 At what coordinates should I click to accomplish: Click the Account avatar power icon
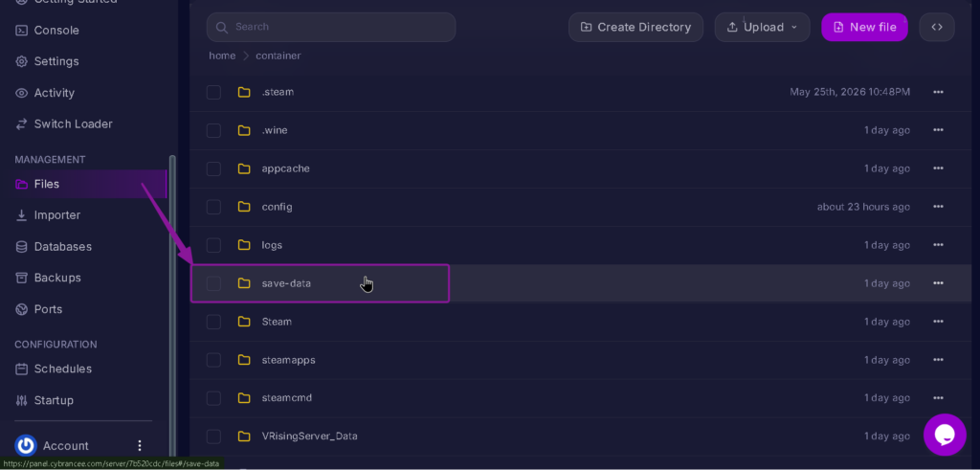click(26, 446)
